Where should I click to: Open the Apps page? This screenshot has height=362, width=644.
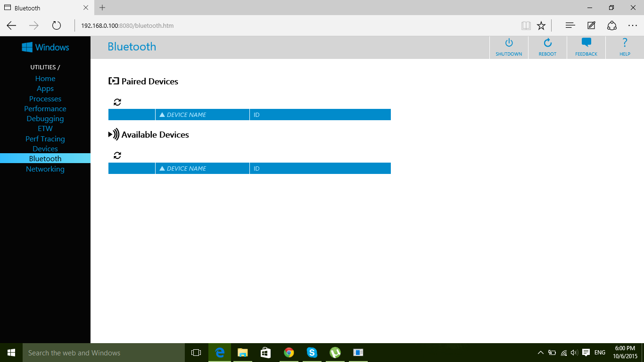click(45, 89)
